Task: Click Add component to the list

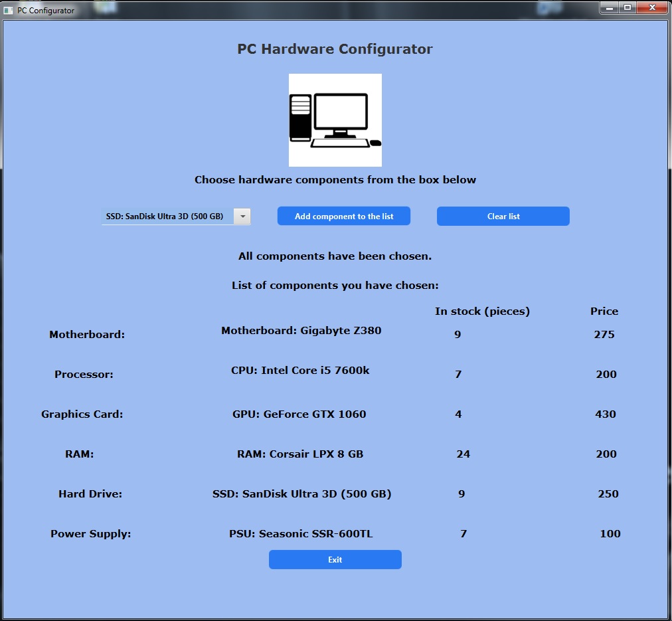Action: point(343,216)
